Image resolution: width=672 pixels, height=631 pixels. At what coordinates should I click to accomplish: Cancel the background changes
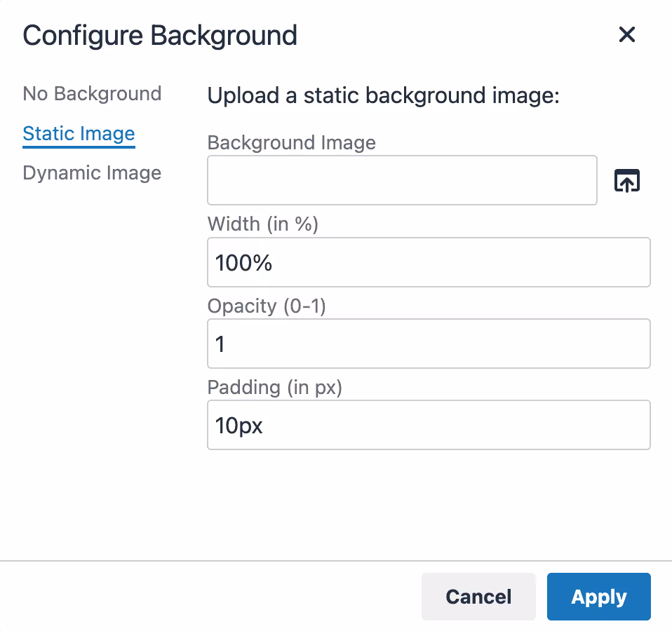478,597
